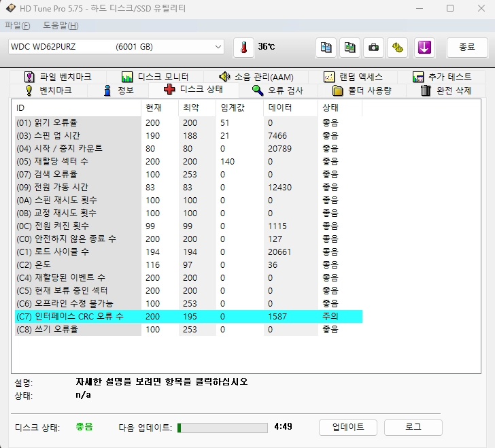Click the copy info to clipboard icon
Screen dimensions: 495x448
[x=326, y=48]
